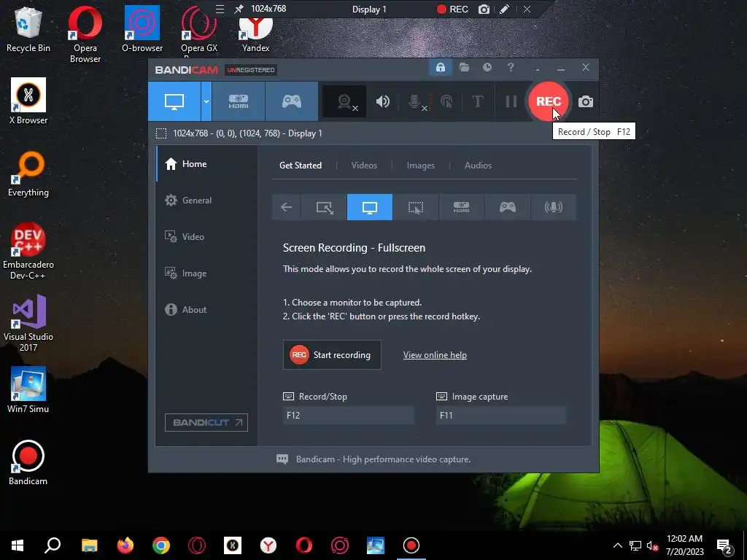Select Game recording mode in top toolbar
This screenshot has height=560, width=747.
(x=292, y=101)
